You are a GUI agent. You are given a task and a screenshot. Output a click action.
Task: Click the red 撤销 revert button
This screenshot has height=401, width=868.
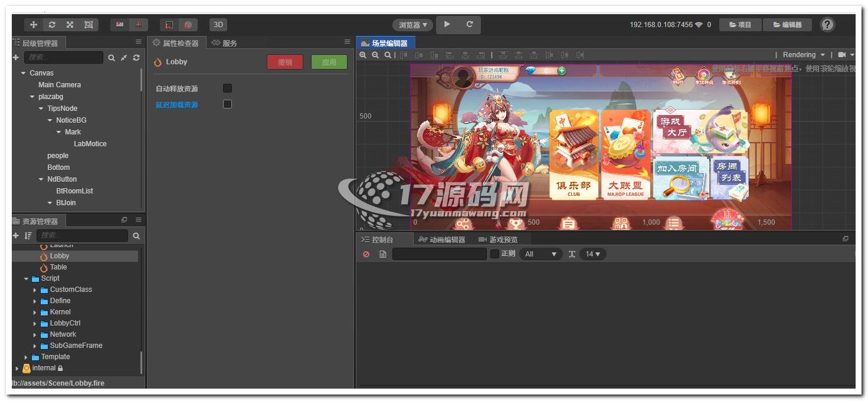click(285, 62)
